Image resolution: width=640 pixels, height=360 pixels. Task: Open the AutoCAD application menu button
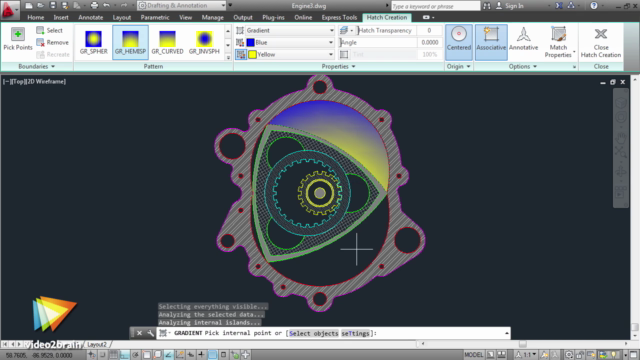point(9,9)
